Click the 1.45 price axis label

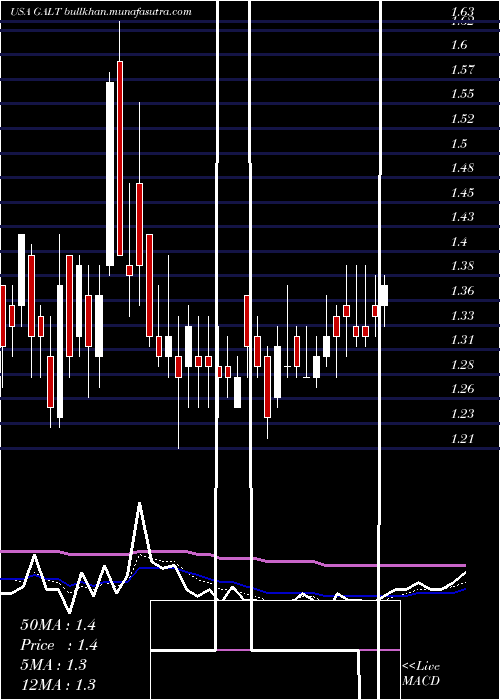pyautogui.click(x=462, y=193)
